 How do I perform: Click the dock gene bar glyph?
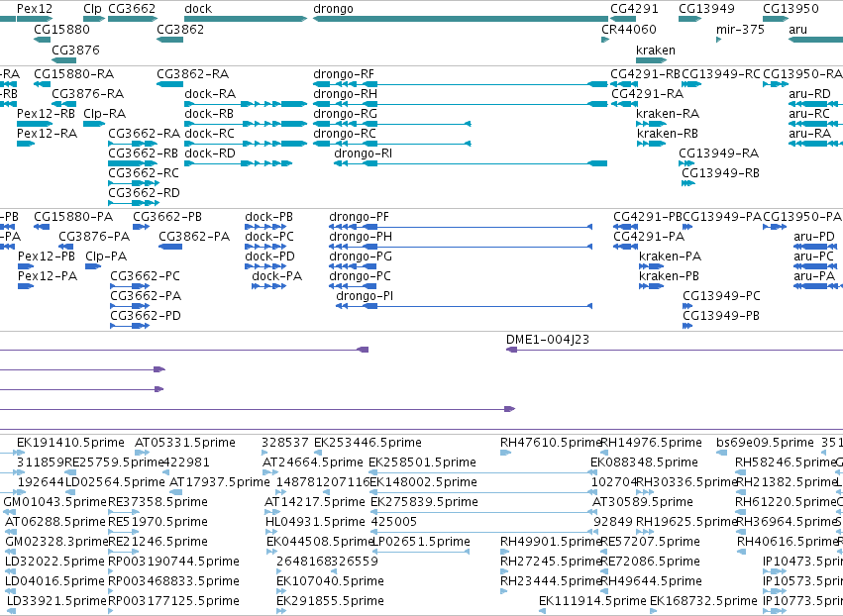(x=246, y=19)
